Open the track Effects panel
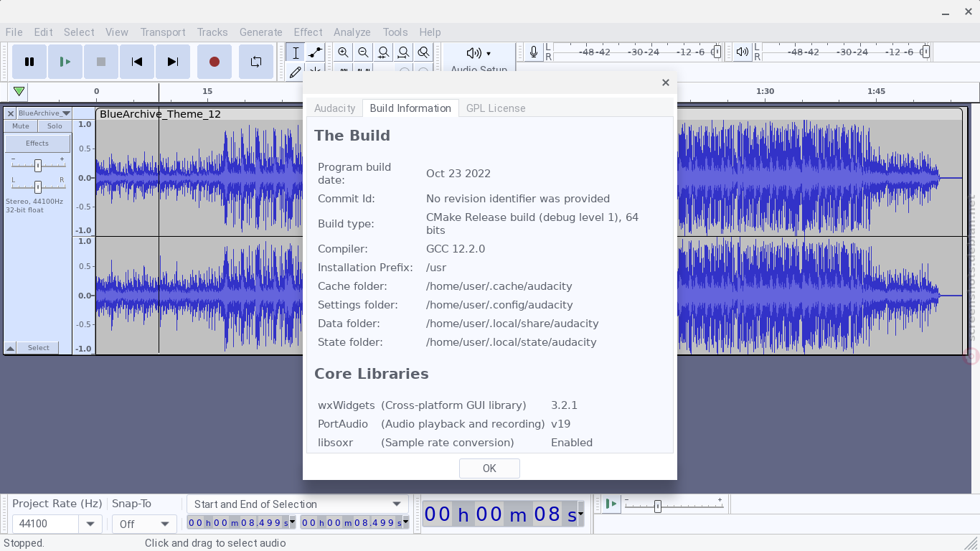Image resolution: width=980 pixels, height=551 pixels. coord(37,143)
